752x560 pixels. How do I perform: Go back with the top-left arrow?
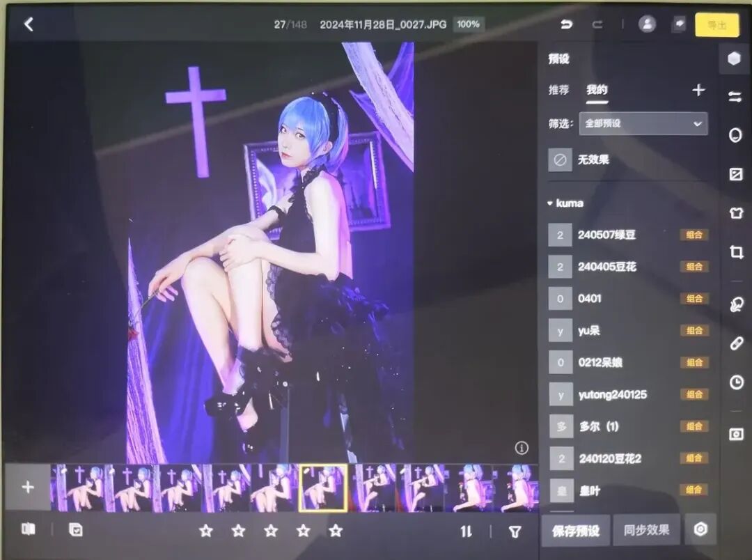(29, 24)
